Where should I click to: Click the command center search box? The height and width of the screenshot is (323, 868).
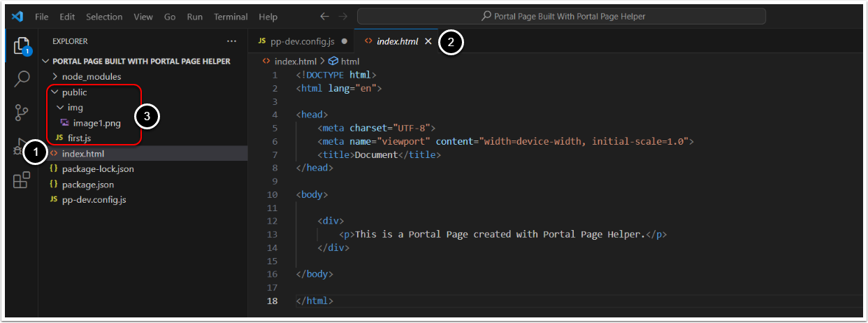[561, 16]
